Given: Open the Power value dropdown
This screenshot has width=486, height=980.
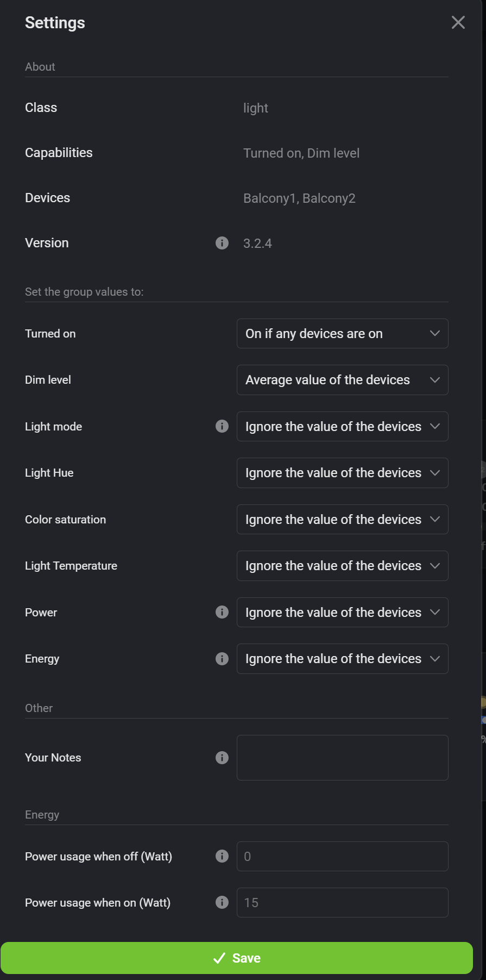Looking at the screenshot, I should pyautogui.click(x=342, y=613).
